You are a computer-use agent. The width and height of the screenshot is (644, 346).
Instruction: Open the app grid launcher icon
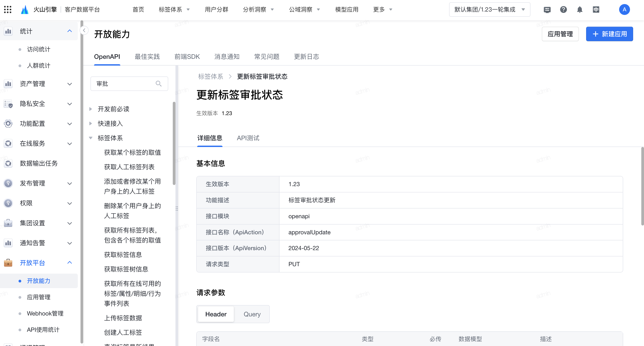click(8, 9)
